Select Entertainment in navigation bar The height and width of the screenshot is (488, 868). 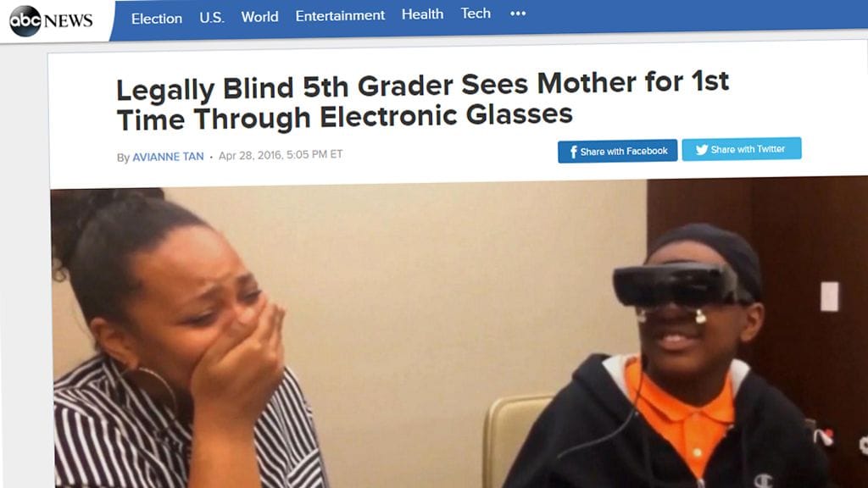340,15
